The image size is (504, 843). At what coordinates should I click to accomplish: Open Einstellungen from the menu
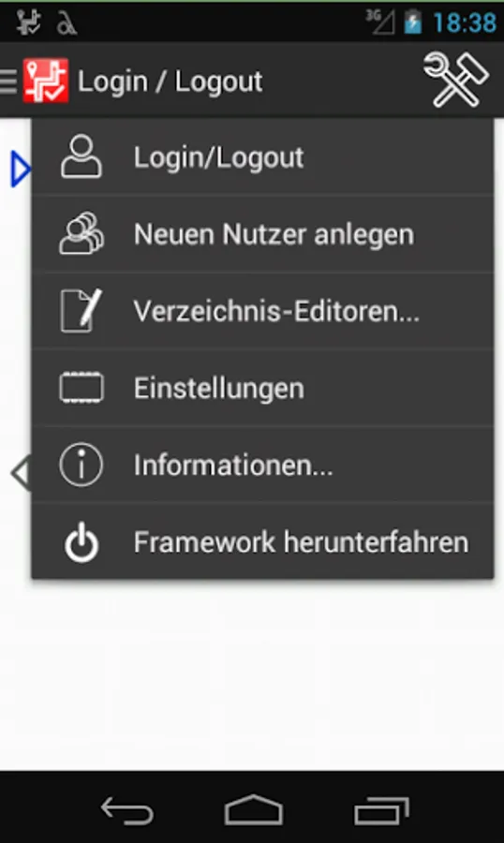pos(262,388)
